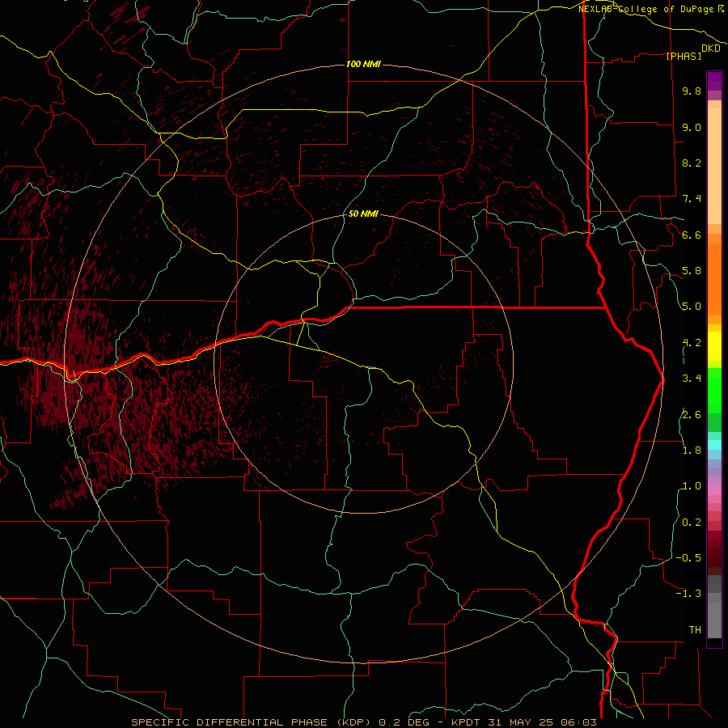Click the DKD product code label
728x728 pixels.
711,49
